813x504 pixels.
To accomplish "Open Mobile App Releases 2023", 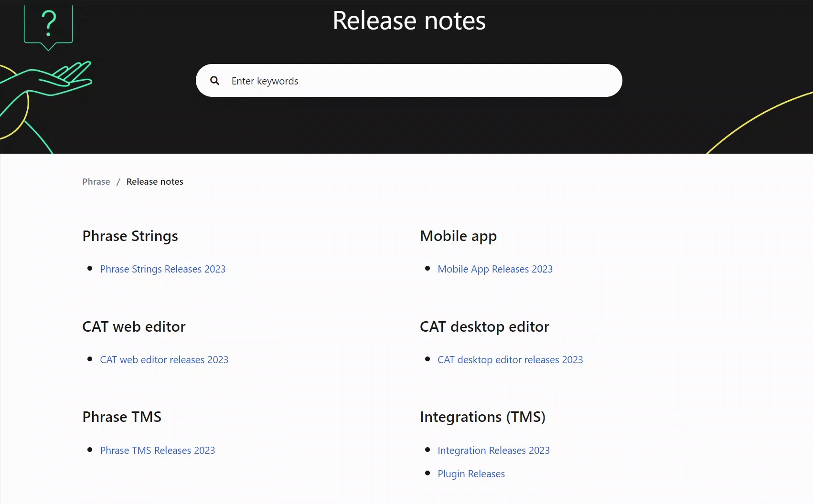I will 495,269.
